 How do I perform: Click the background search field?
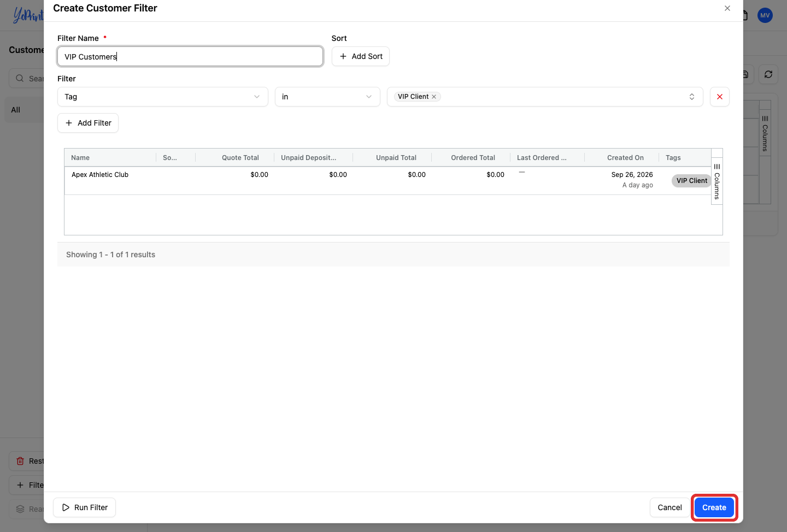pos(27,78)
